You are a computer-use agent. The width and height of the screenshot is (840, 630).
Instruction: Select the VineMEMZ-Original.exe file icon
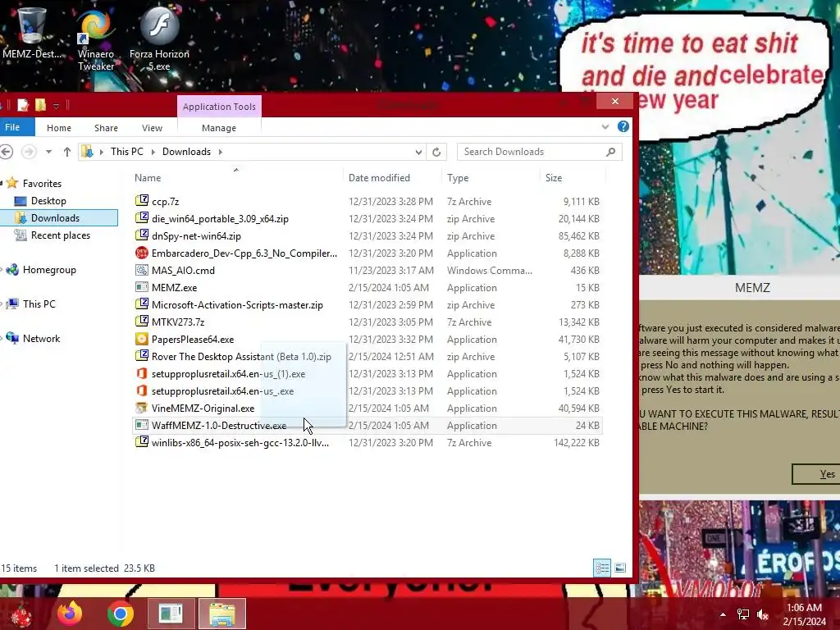(x=141, y=408)
